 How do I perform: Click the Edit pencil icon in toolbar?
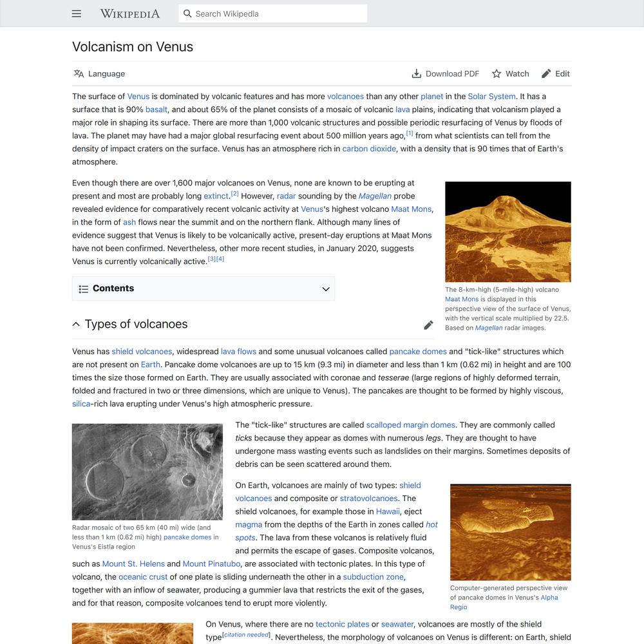tap(546, 73)
